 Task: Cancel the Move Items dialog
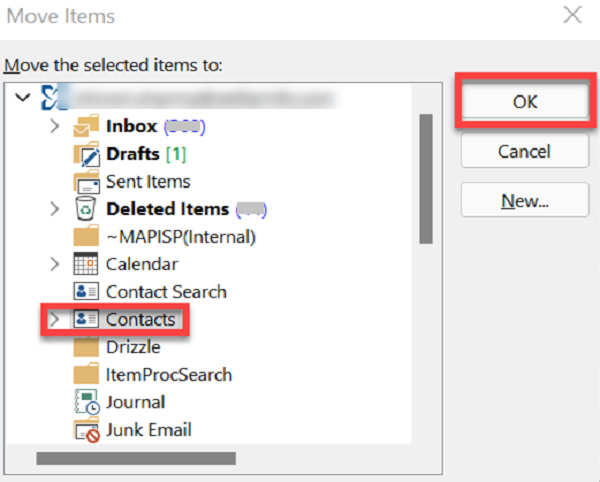pyautogui.click(x=525, y=151)
